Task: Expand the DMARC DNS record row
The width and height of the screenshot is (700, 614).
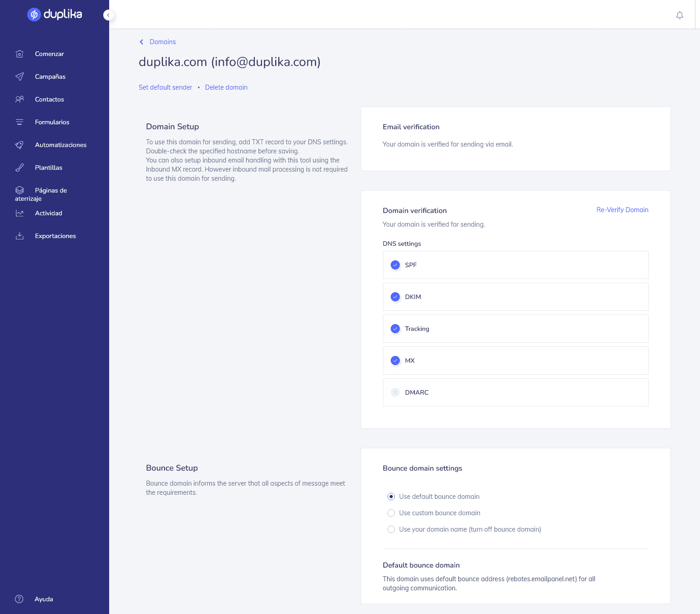Action: [515, 392]
